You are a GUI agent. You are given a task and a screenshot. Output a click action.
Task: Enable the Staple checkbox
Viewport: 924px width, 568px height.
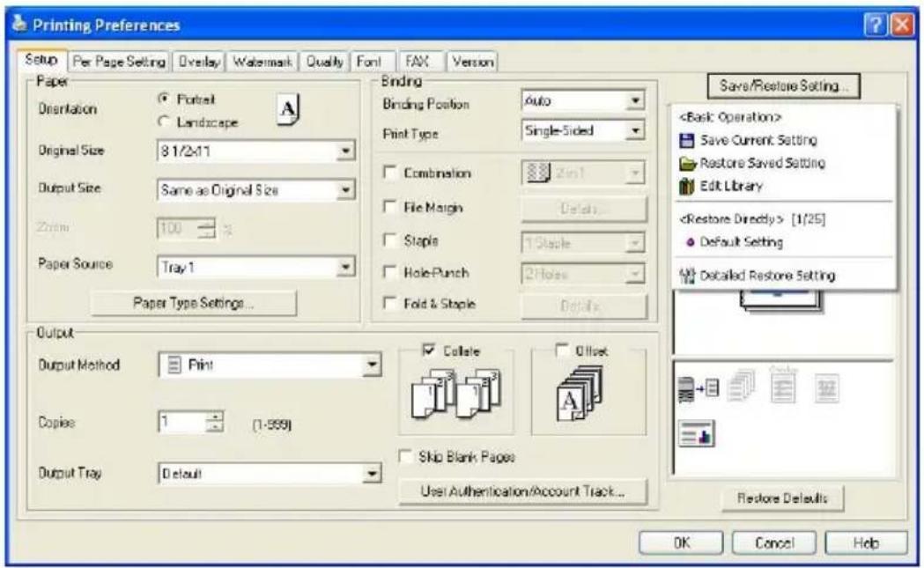(389, 240)
